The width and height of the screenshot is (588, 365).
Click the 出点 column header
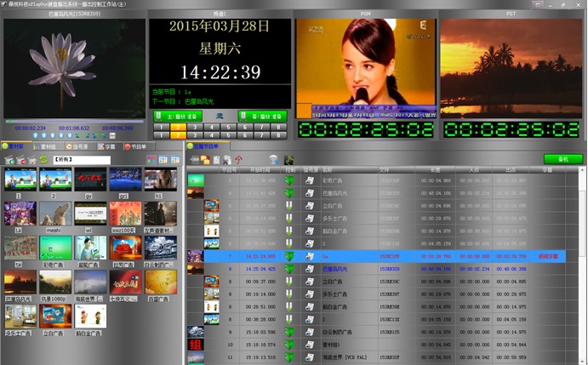pos(511,170)
